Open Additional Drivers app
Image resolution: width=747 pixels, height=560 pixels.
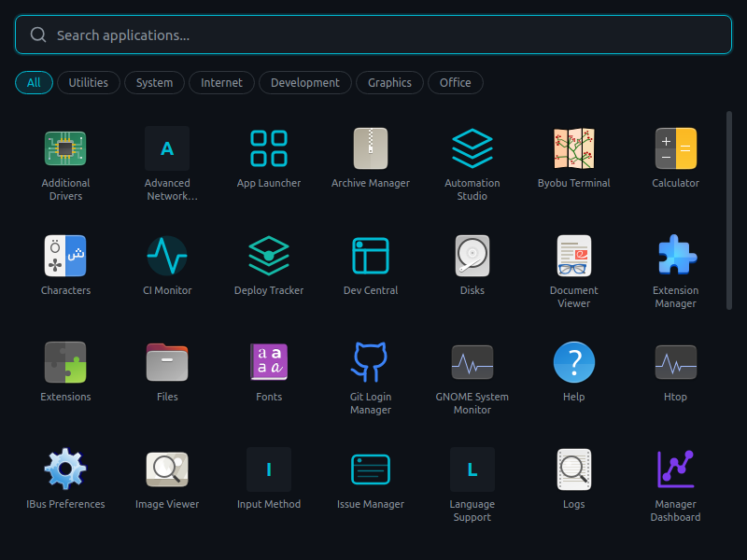(65, 148)
